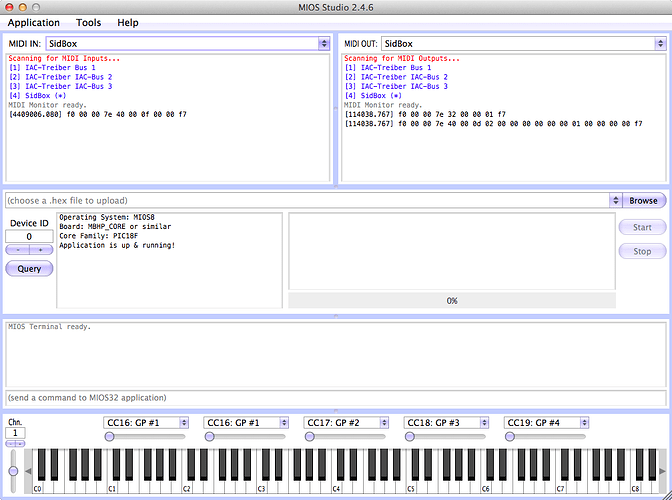Click the Query button
This screenshot has width=672, height=500.
(x=29, y=269)
